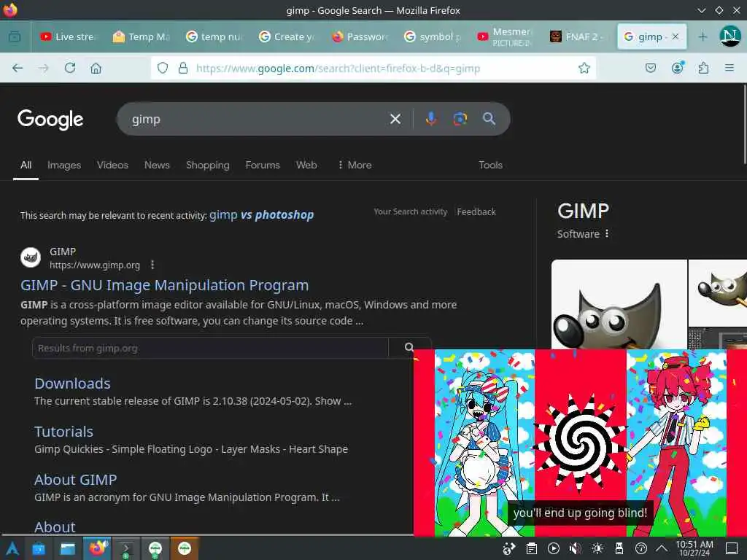
Task: Click the GIMP site favicon in the first result
Action: pos(31,257)
